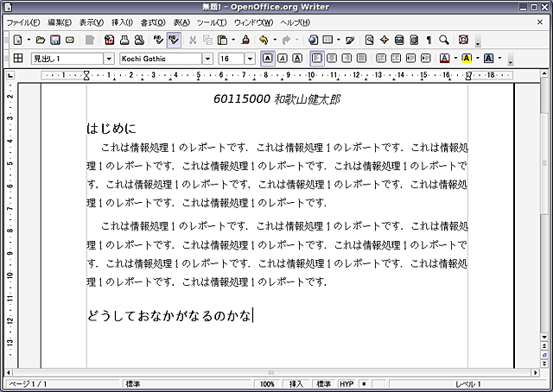
Task: Center the paragraph
Action: (x=332, y=58)
